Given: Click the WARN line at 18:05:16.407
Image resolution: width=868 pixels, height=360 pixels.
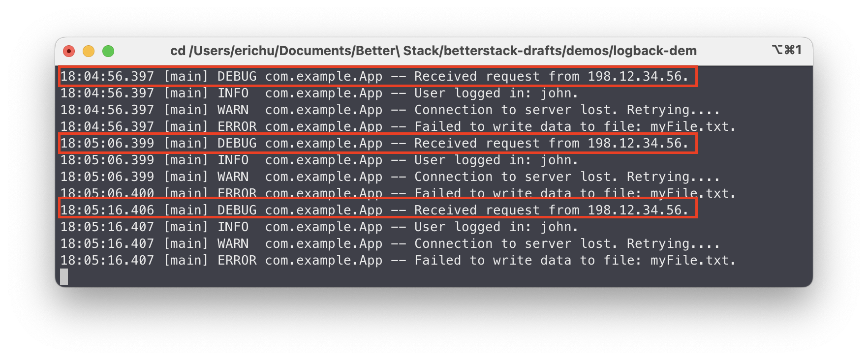Looking at the screenshot, I should pos(390,244).
